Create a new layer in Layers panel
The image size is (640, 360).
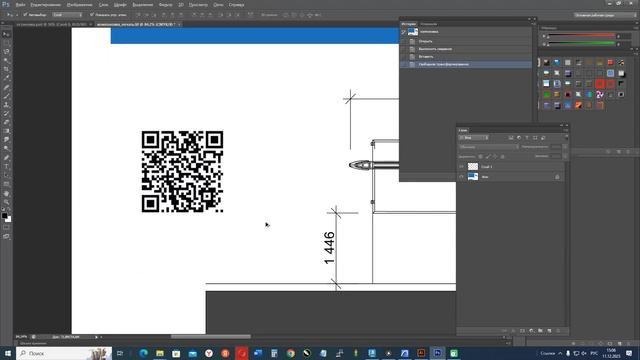[x=549, y=331]
